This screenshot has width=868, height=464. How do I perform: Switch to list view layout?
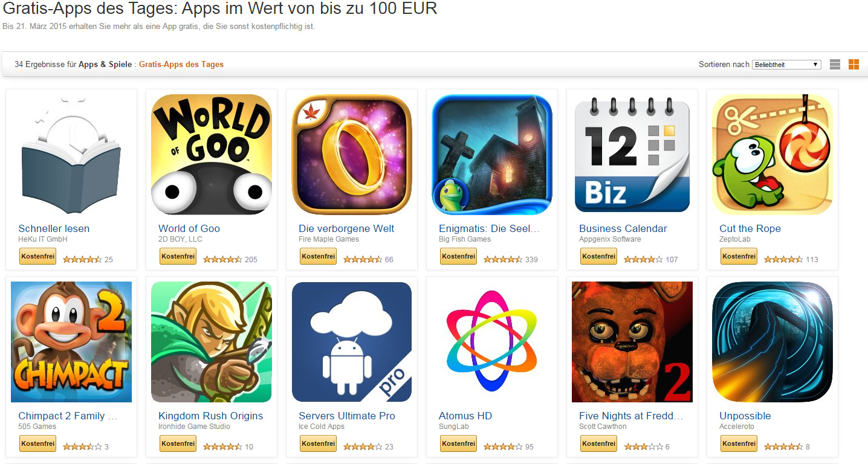(x=835, y=65)
